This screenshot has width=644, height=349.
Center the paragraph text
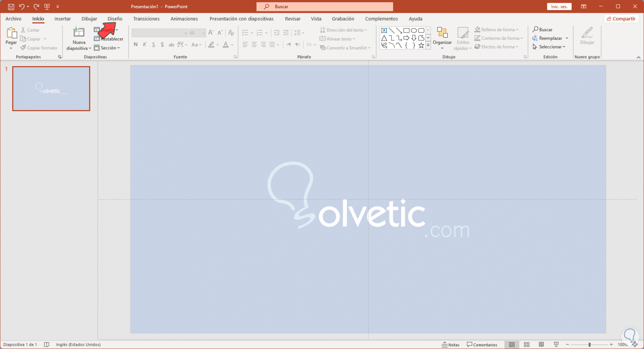click(x=254, y=45)
